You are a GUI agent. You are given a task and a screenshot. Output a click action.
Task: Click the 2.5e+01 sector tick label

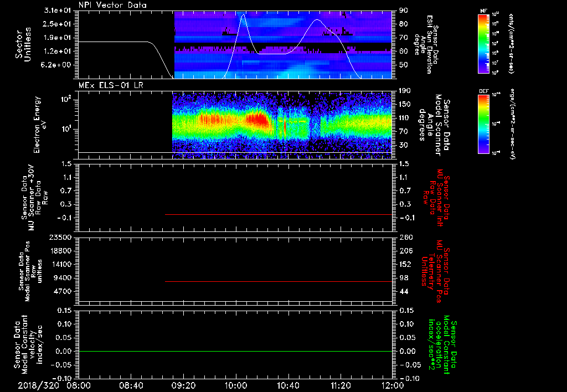point(58,24)
